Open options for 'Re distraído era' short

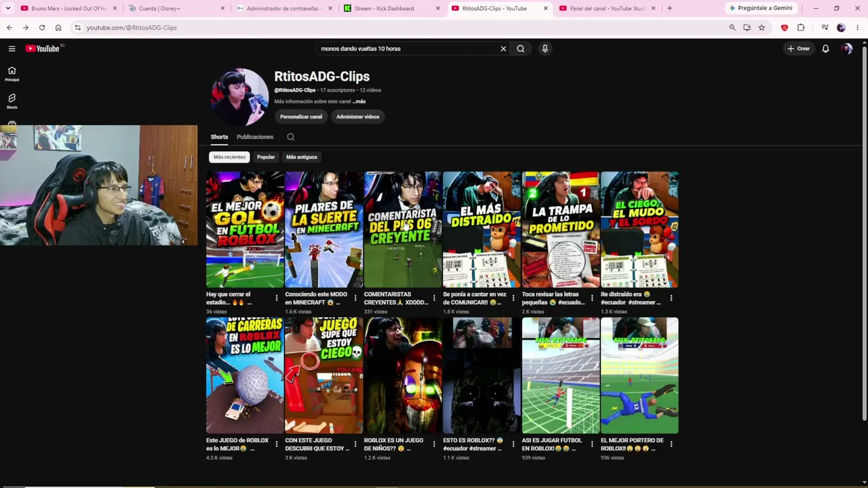click(x=671, y=298)
